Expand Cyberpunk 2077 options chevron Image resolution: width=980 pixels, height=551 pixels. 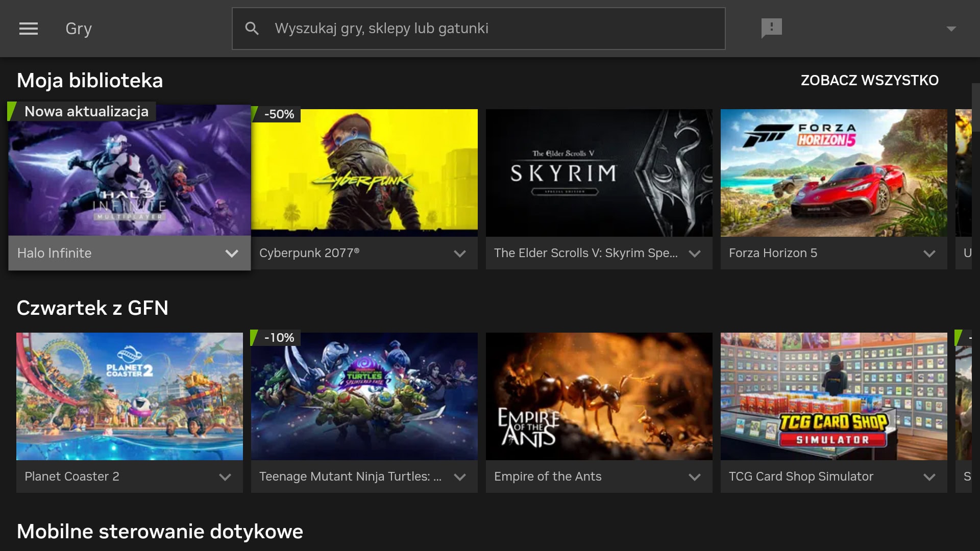(460, 254)
